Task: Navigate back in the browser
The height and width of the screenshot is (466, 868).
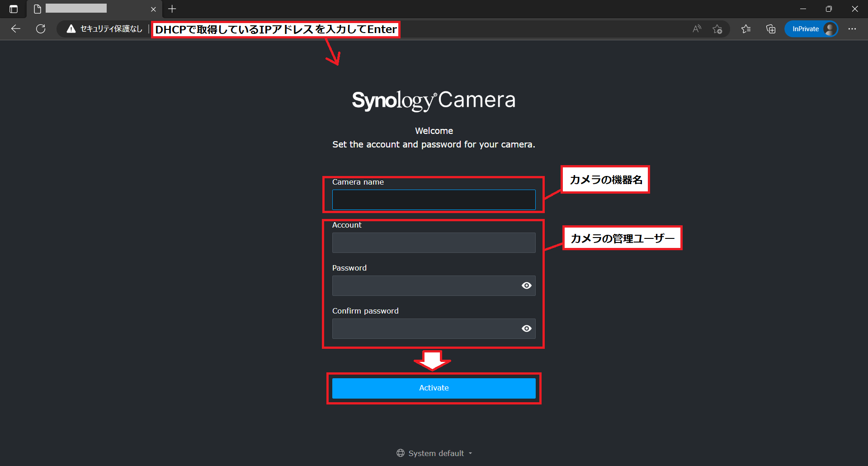Action: point(16,29)
